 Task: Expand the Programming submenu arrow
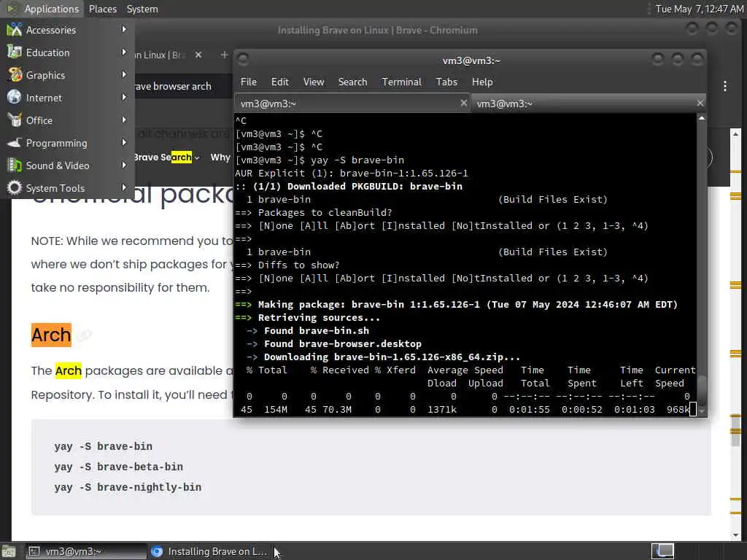point(124,142)
